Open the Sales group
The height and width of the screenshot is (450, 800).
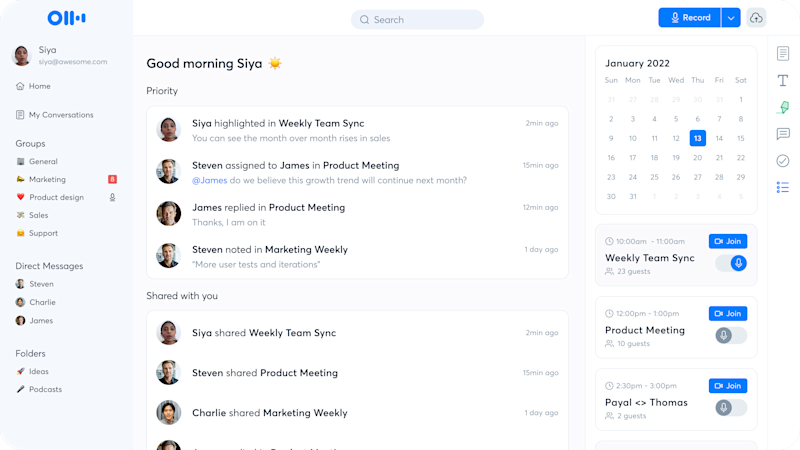click(x=38, y=215)
